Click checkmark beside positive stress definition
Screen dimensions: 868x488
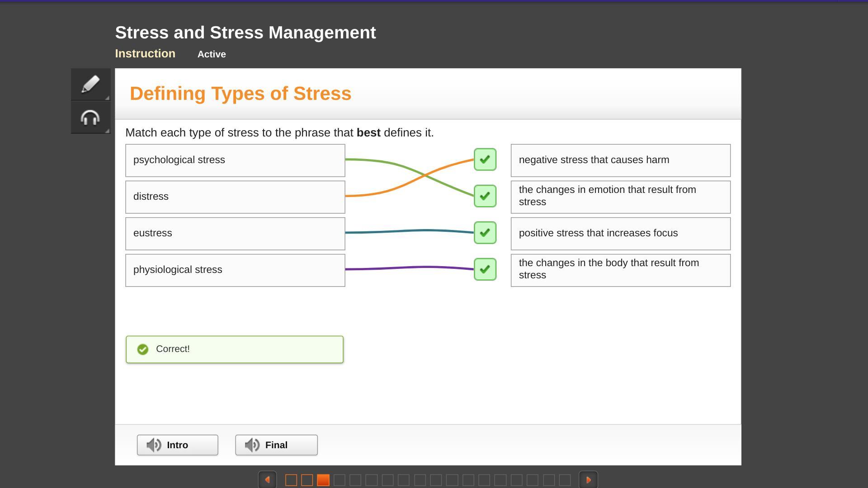(485, 233)
